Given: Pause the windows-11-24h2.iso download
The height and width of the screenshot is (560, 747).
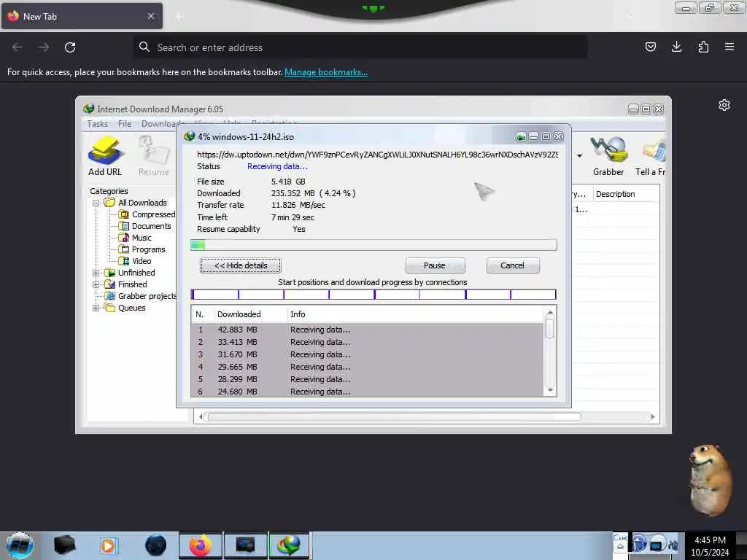Looking at the screenshot, I should click(435, 265).
